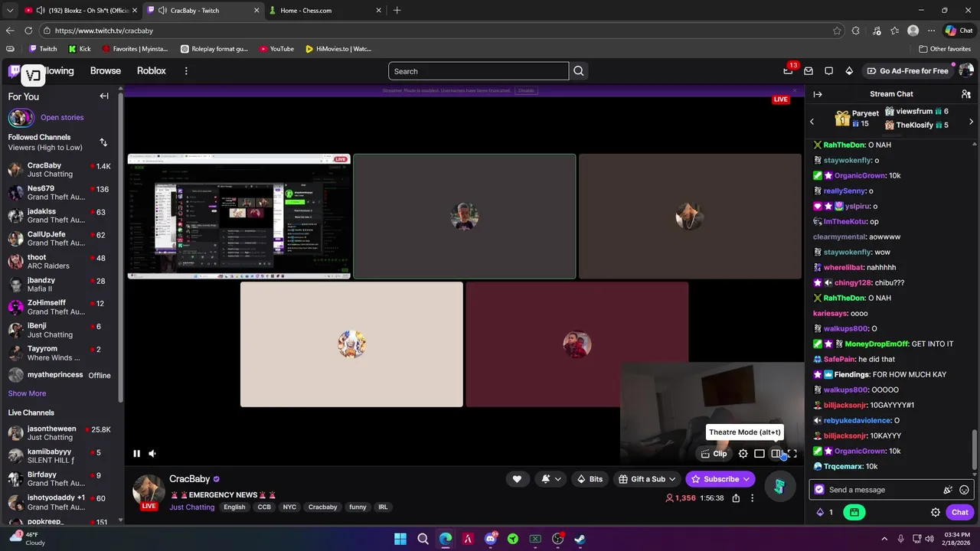This screenshot has width=980, height=551.
Task: Open Twitch user profile avatar menu
Action: (965, 70)
